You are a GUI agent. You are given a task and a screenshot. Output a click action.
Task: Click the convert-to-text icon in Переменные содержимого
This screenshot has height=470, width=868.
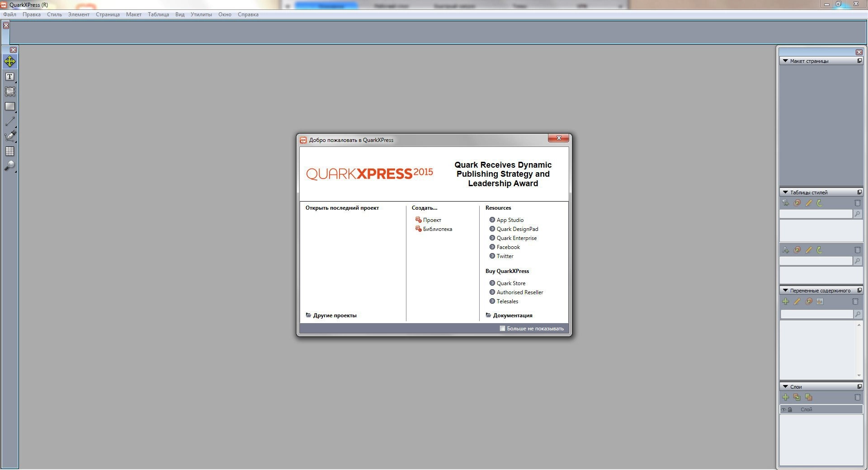coord(820,301)
